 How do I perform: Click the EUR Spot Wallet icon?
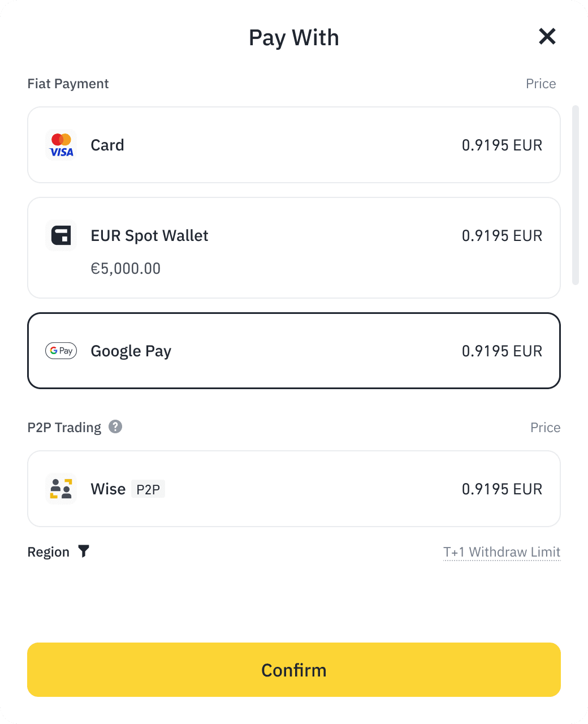click(61, 235)
